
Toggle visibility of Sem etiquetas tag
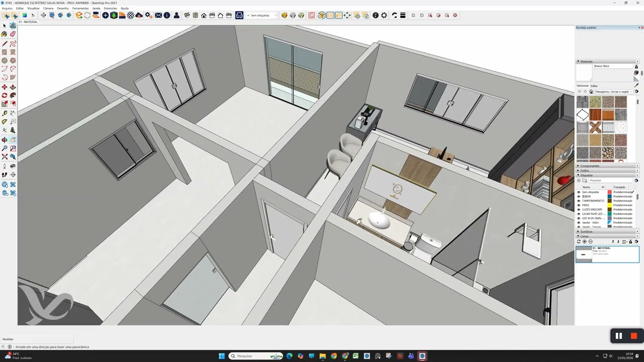click(x=579, y=192)
